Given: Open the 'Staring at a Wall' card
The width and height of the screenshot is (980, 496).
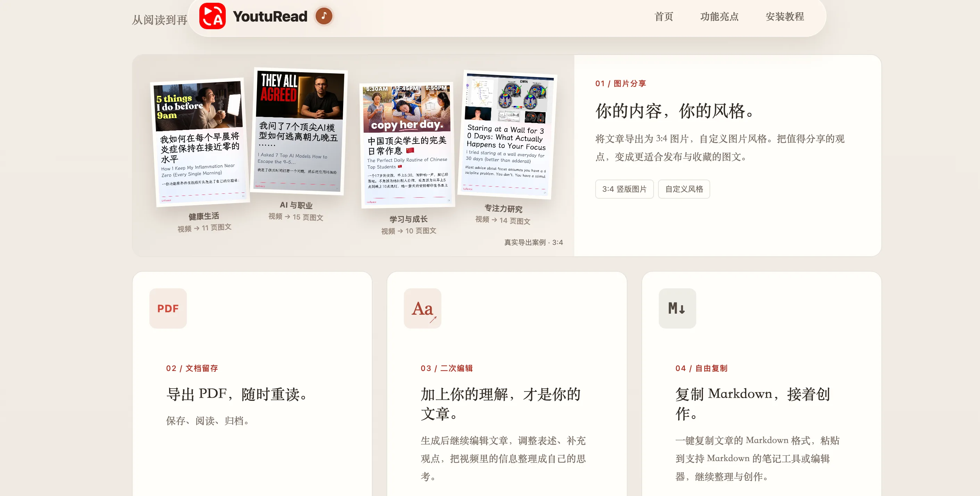Looking at the screenshot, I should coord(507,134).
